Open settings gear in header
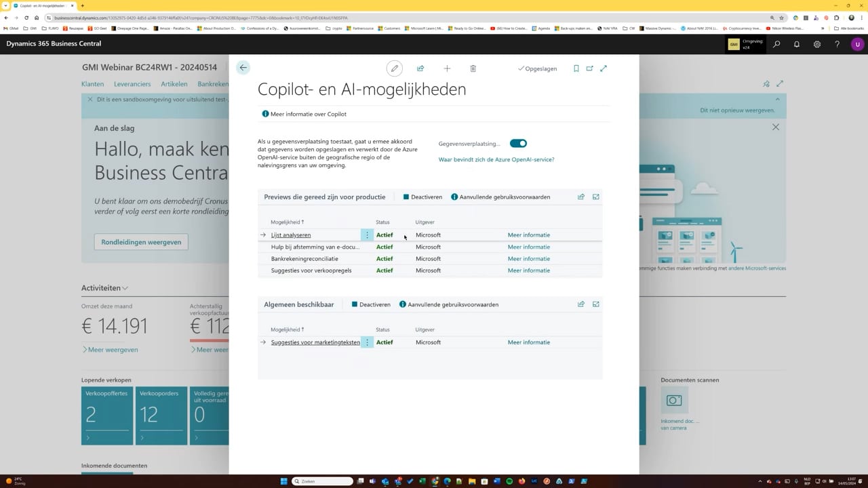This screenshot has height=488, width=868. (817, 44)
